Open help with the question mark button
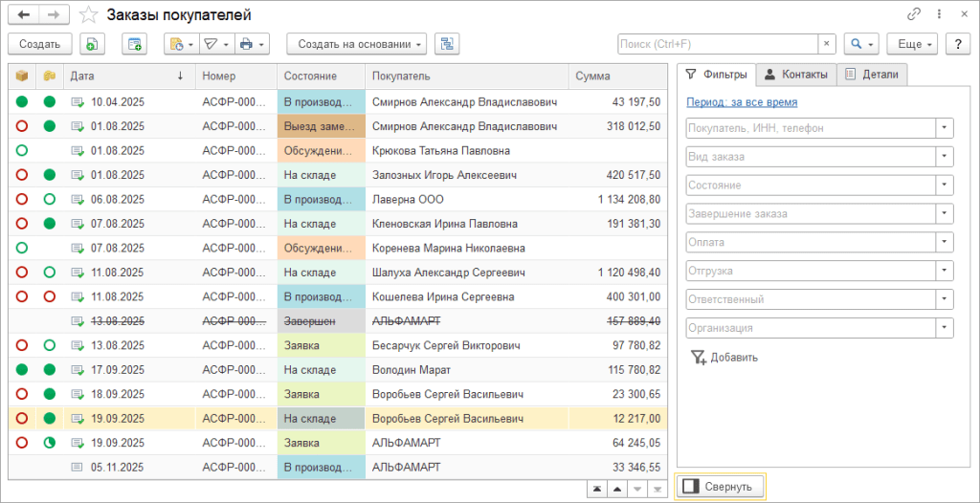Viewport: 980px width, 503px height. tap(957, 44)
